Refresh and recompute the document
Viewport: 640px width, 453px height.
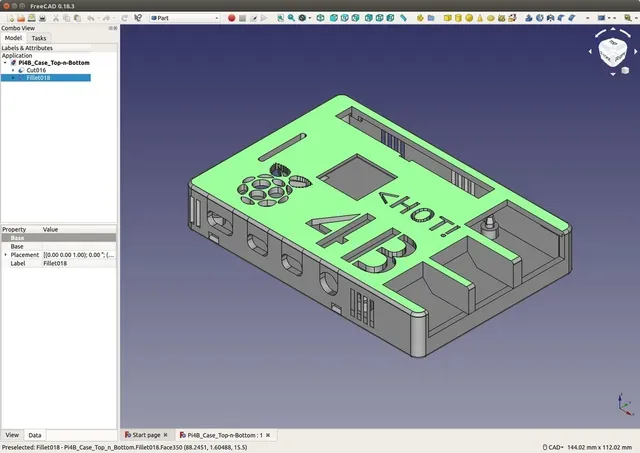click(x=124, y=18)
